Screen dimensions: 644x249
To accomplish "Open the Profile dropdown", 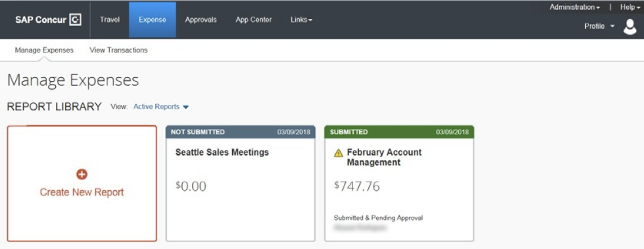I will pyautogui.click(x=600, y=26).
